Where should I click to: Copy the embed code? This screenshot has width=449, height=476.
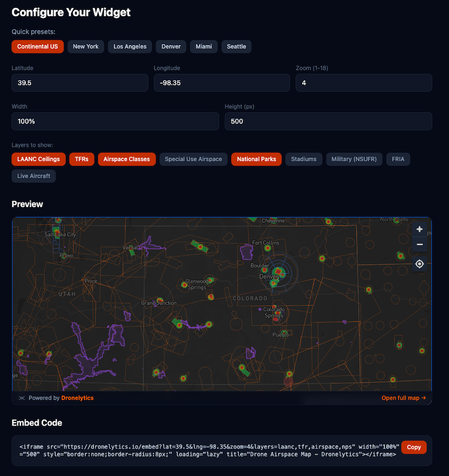click(x=414, y=447)
